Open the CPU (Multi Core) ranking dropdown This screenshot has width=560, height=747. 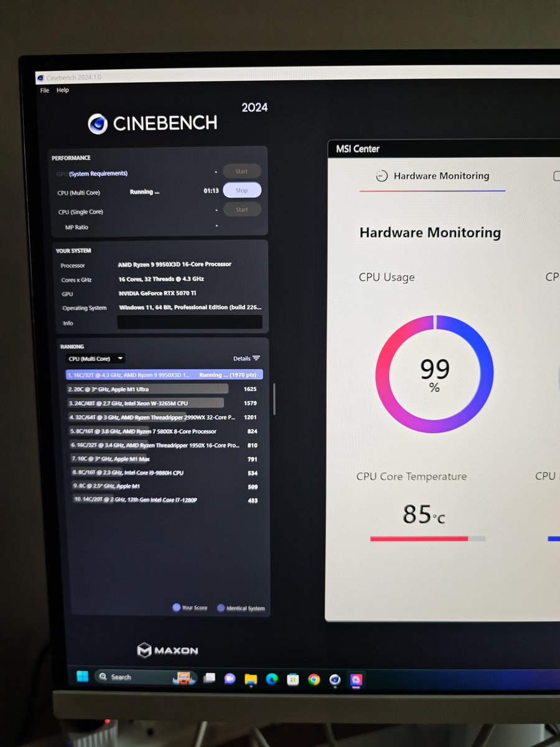(x=95, y=359)
